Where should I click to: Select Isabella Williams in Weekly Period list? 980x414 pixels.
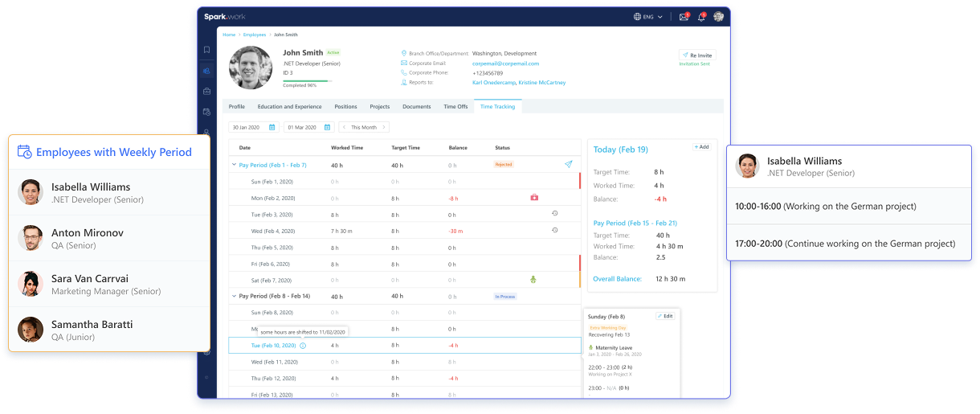tap(109, 192)
